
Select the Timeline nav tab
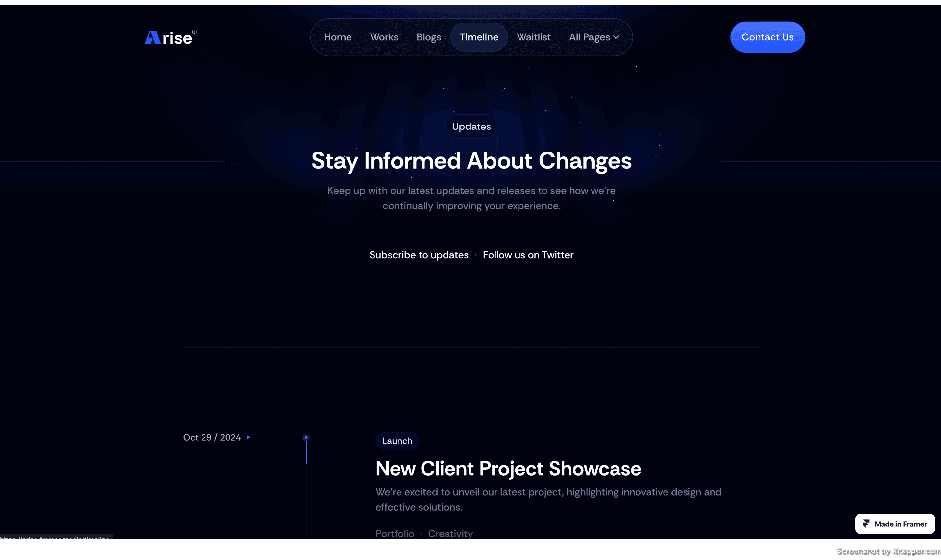coord(479,37)
